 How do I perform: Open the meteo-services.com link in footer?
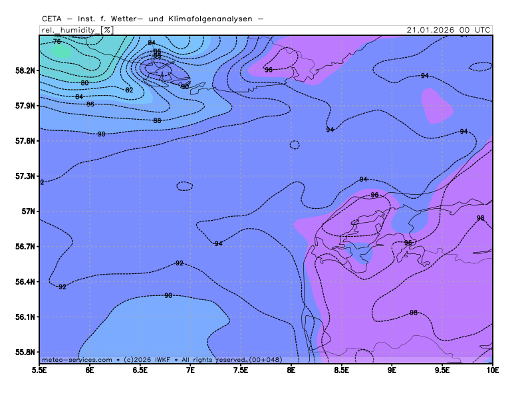(76, 360)
